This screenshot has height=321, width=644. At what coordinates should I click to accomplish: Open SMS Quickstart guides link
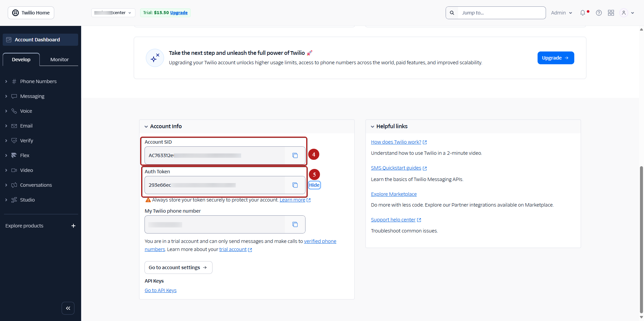tap(399, 168)
